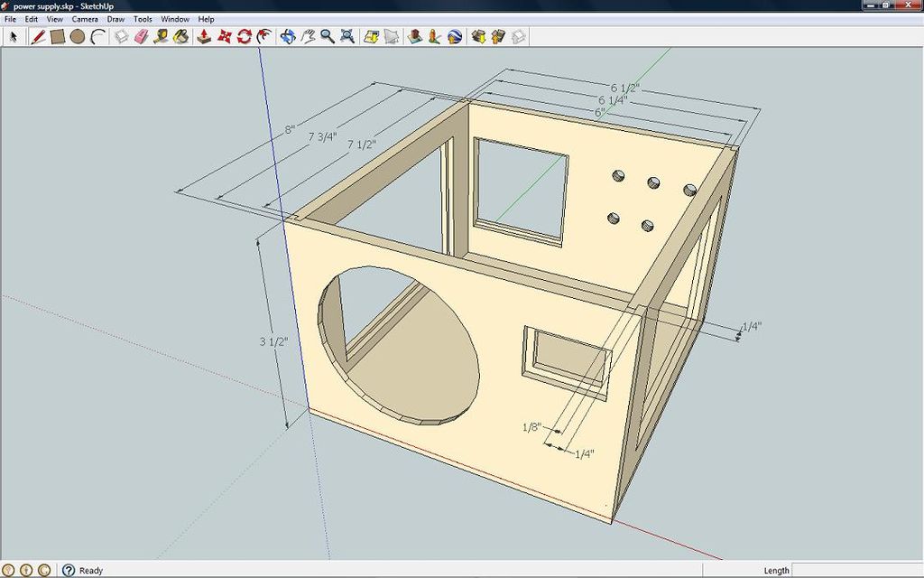924x578 pixels.
Task: Activate the Rectangle tool
Action: (x=56, y=37)
